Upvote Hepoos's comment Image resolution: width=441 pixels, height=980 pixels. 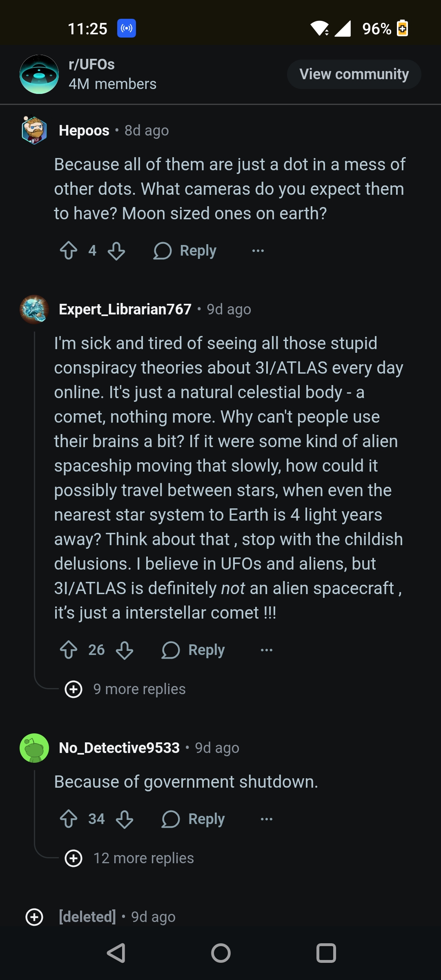tap(69, 251)
